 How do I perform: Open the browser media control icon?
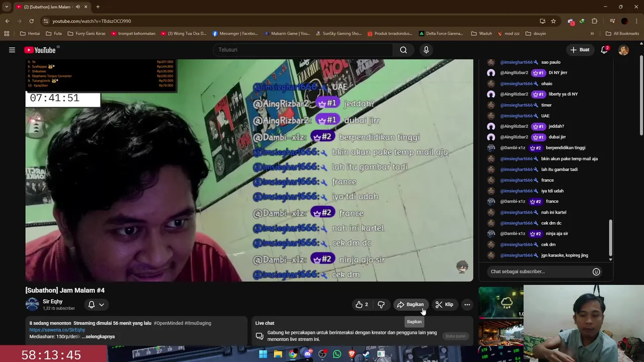pyautogui.click(x=612, y=21)
